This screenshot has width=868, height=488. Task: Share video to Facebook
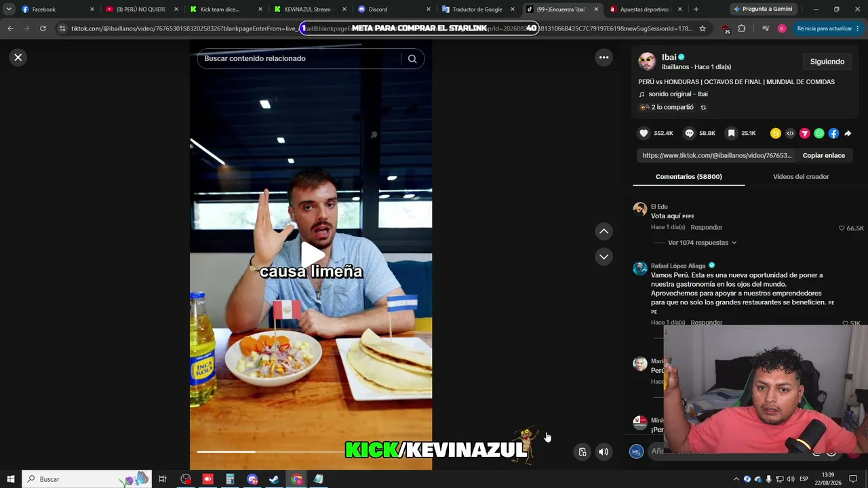tap(833, 134)
